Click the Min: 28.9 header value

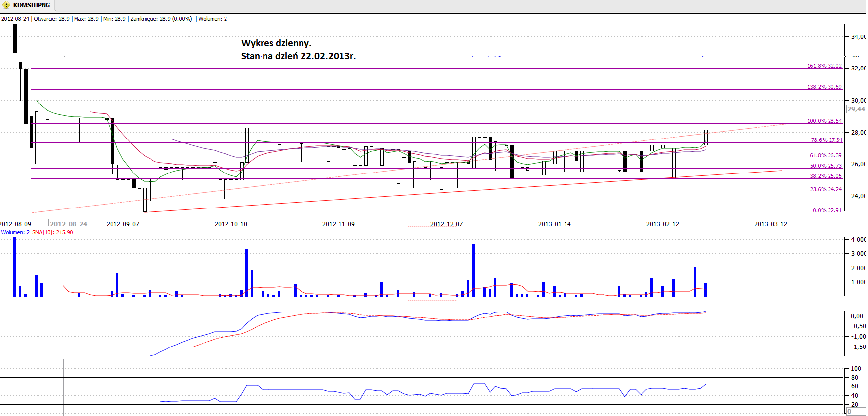[114, 19]
